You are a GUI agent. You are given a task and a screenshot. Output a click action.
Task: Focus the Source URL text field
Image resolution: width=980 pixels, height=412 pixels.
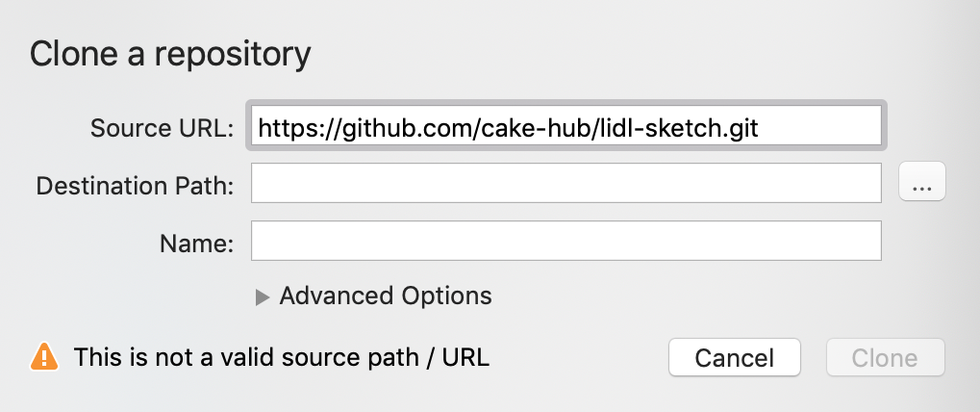click(566, 126)
